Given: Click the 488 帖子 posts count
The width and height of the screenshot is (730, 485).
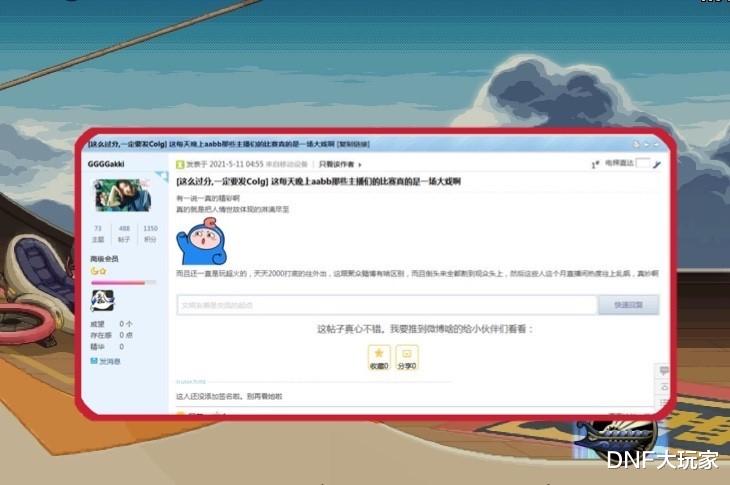Looking at the screenshot, I should pyautogui.click(x=124, y=234).
